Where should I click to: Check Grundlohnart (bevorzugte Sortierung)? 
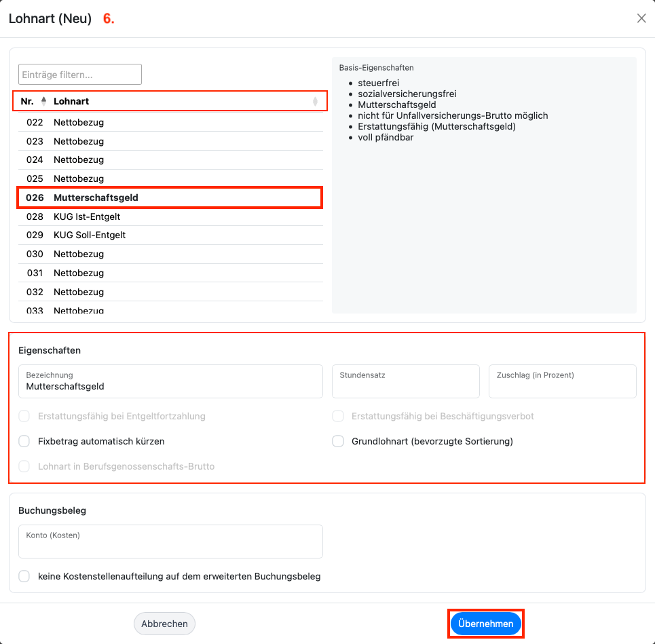pyautogui.click(x=338, y=441)
